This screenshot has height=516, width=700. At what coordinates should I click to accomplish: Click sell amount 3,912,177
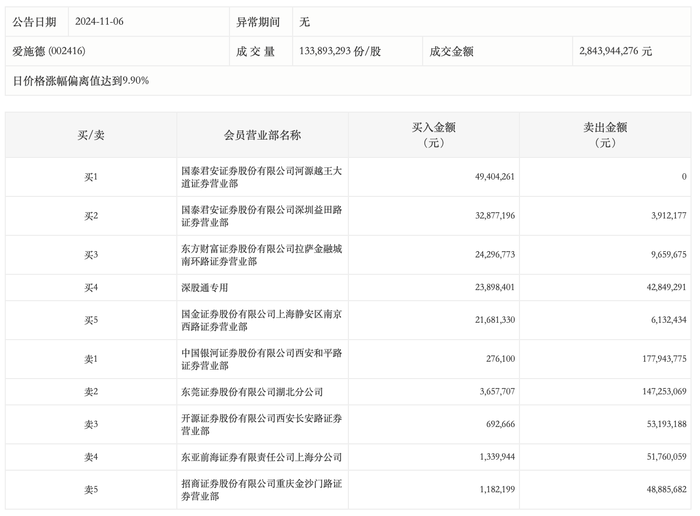pyautogui.click(x=669, y=216)
